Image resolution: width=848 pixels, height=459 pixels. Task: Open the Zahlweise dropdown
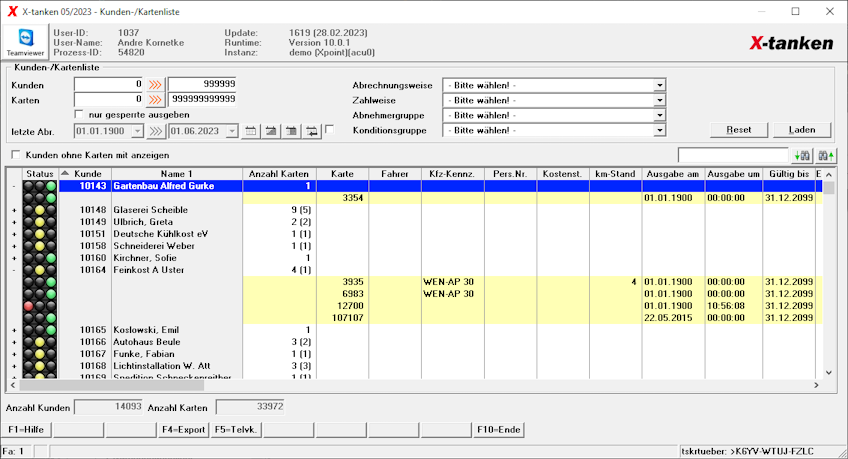(x=659, y=101)
